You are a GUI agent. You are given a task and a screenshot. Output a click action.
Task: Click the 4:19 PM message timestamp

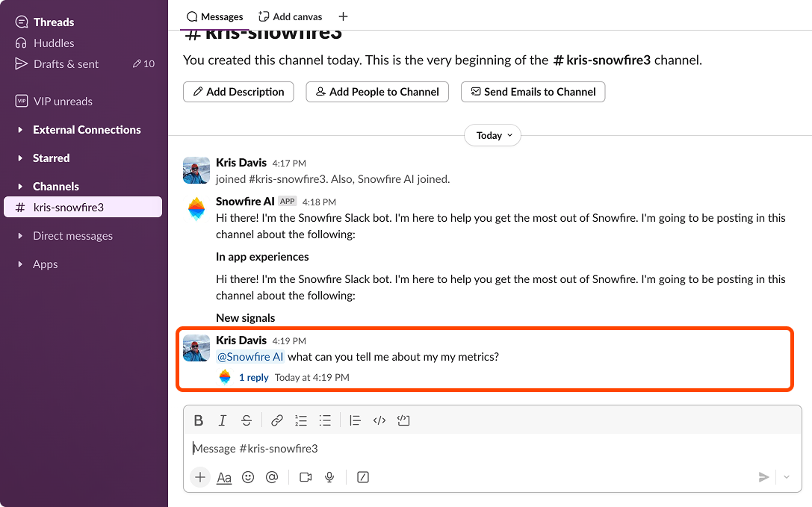[289, 340]
